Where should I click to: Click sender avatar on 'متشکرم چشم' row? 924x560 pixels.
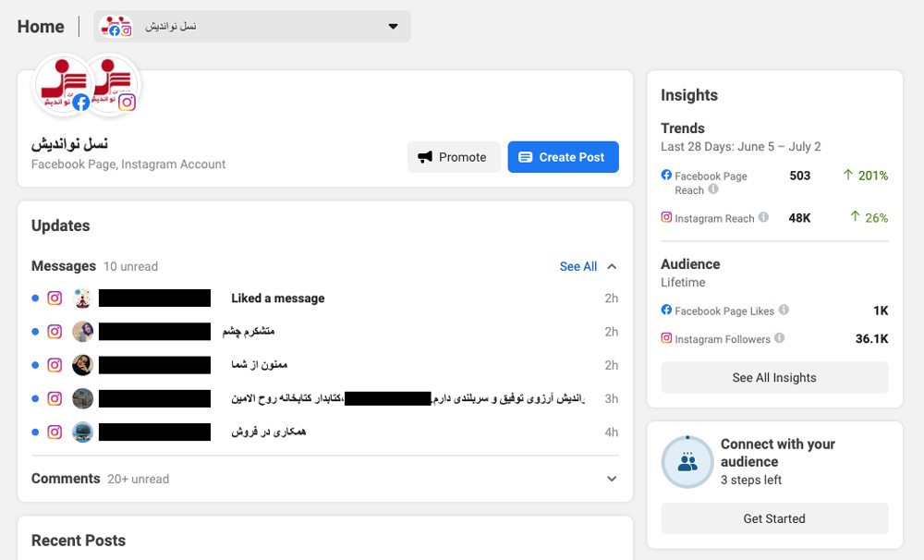pos(82,332)
